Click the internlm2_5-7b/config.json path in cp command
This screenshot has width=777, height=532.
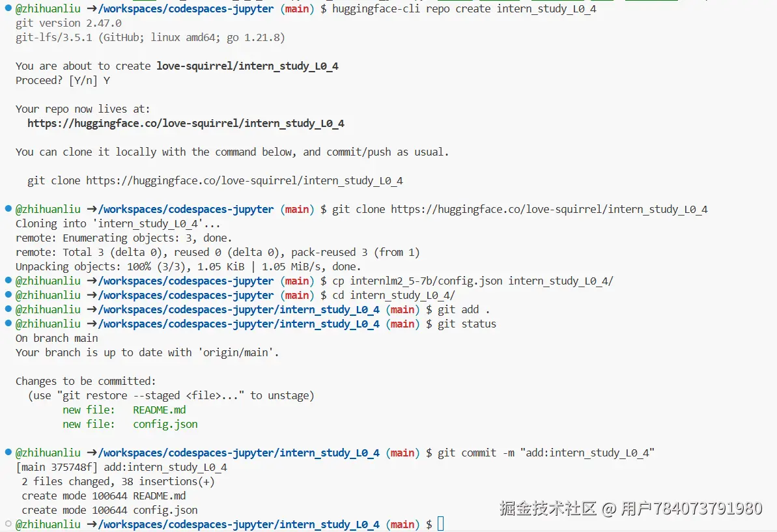click(x=426, y=281)
